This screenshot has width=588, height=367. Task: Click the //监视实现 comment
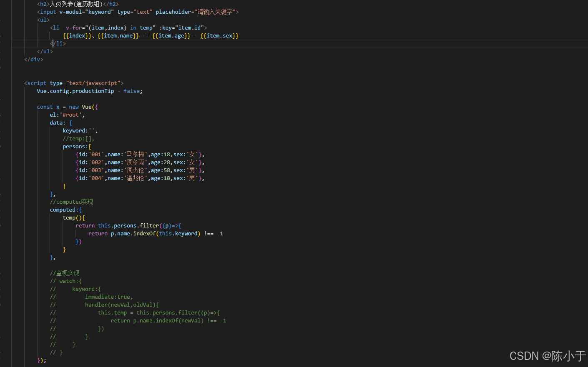(65, 273)
